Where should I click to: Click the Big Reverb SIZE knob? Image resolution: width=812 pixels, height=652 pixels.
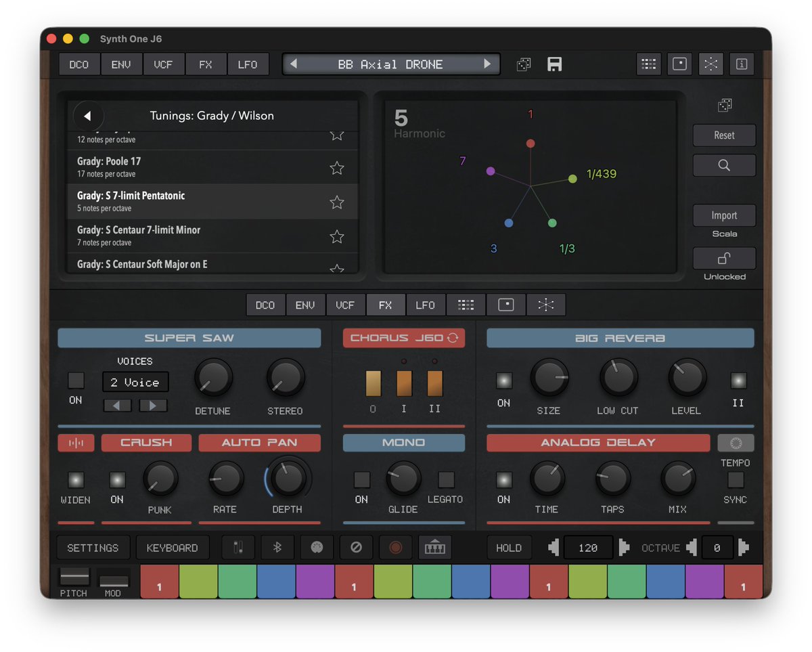pyautogui.click(x=549, y=377)
